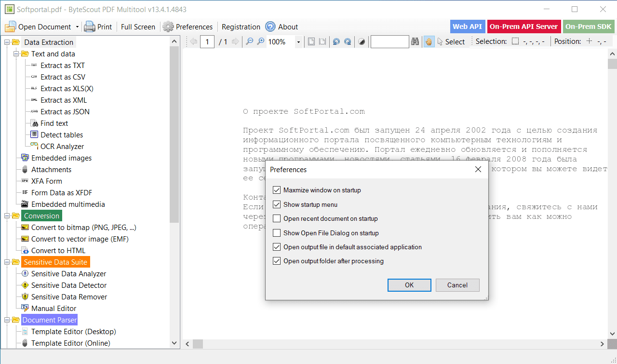Select Extract as JSON
Image resolution: width=617 pixels, height=364 pixels.
click(x=65, y=112)
